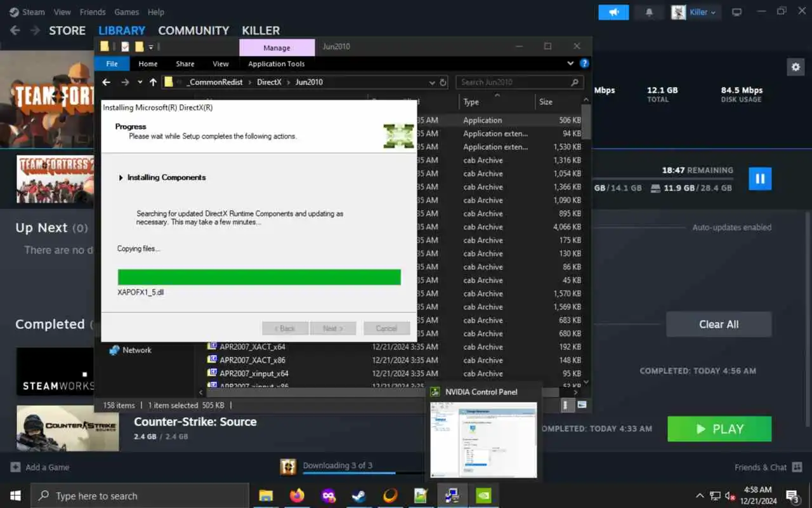Click the _CommonRedist breadcrumb
The image size is (812, 508).
point(214,82)
